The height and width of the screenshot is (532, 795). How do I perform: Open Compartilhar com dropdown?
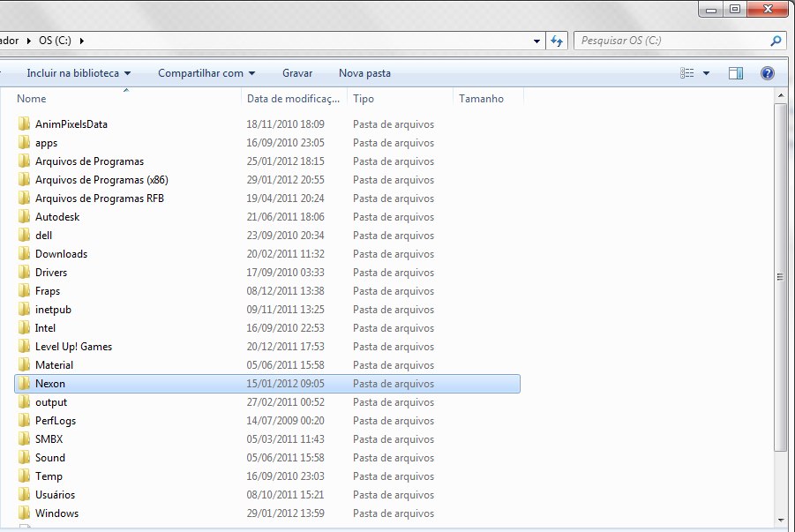[206, 73]
